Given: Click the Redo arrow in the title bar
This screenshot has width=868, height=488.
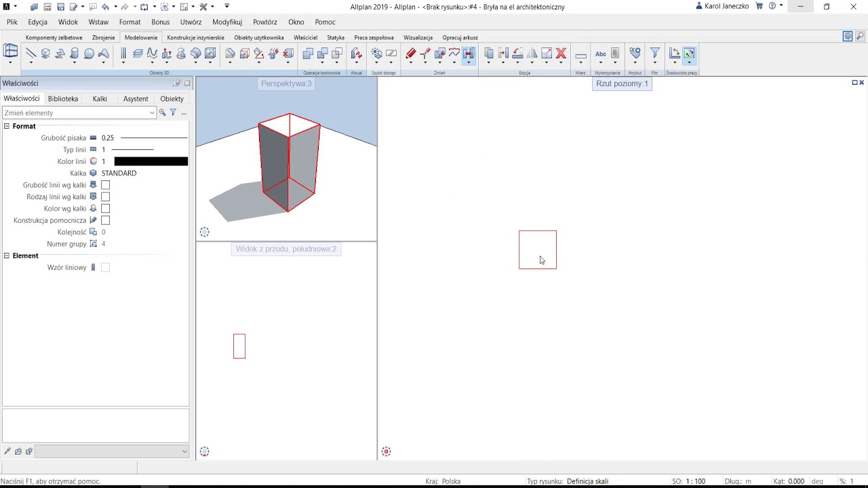Looking at the screenshot, I should point(125,7).
